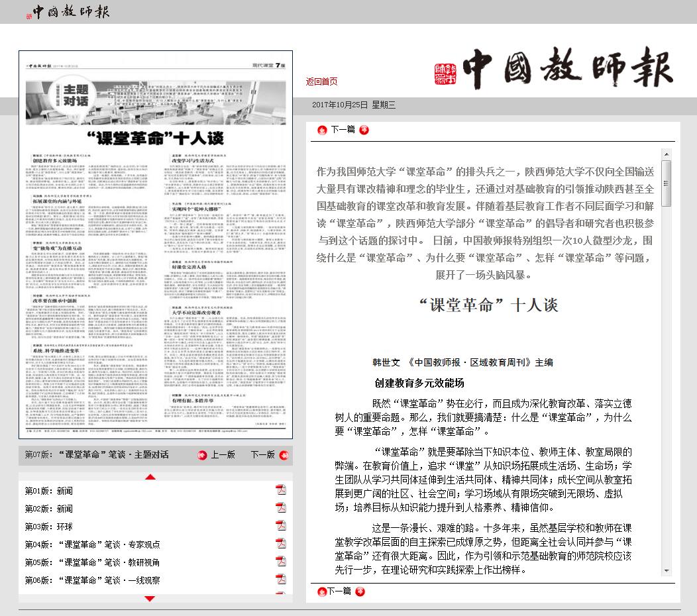
Task: Open edition 第02版：新闻
Action: [x=49, y=509]
